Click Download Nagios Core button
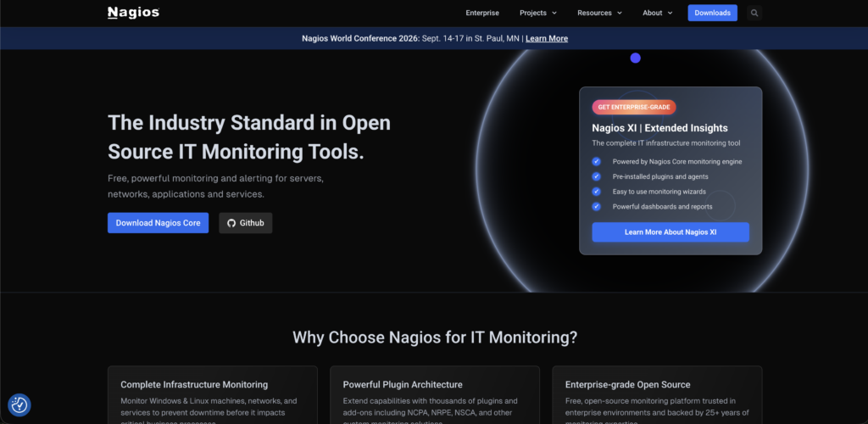Screen dimensions: 868x424 (x=158, y=223)
